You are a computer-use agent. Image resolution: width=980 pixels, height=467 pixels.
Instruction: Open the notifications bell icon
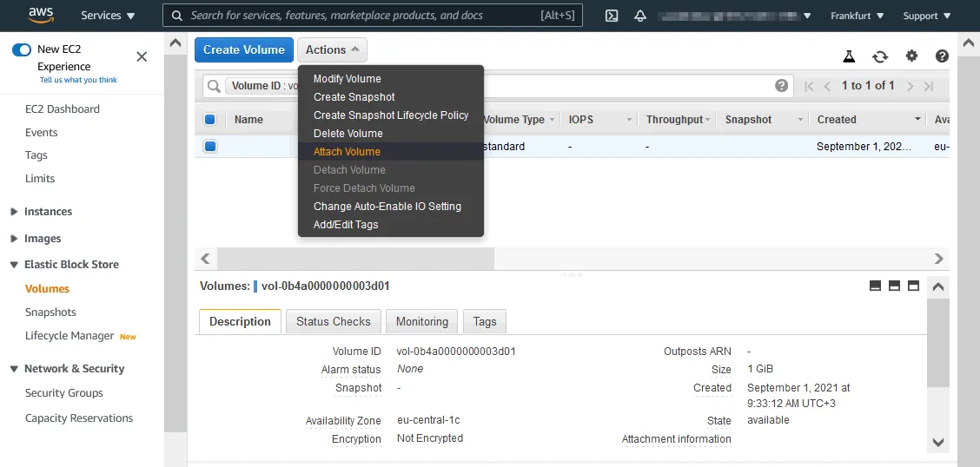(640, 16)
